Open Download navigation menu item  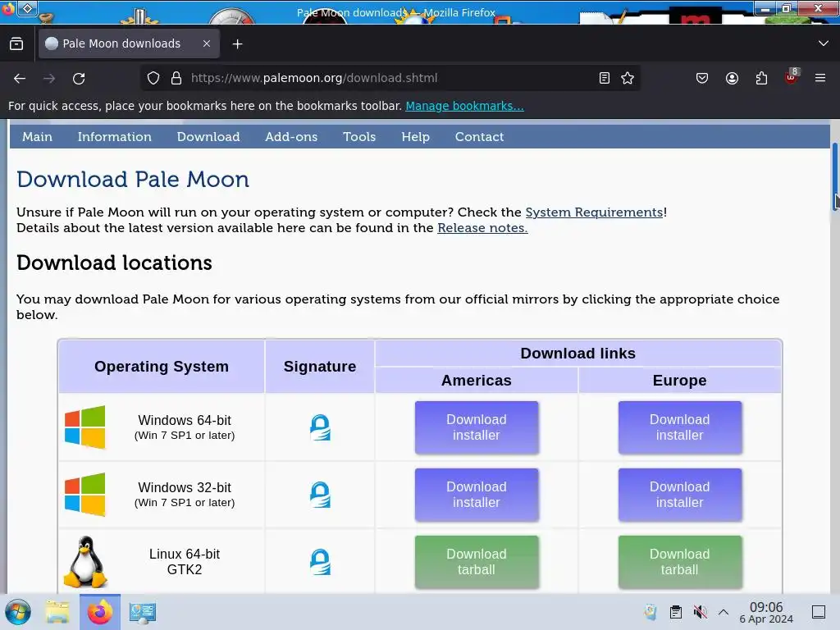pyautogui.click(x=208, y=137)
